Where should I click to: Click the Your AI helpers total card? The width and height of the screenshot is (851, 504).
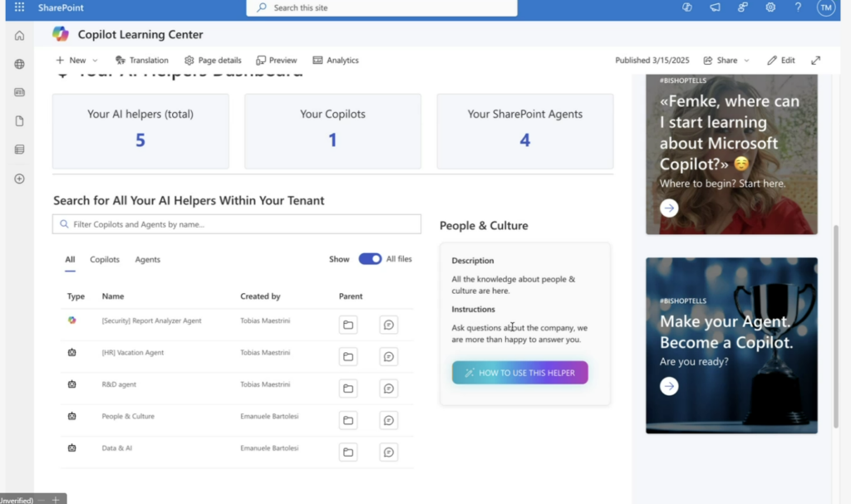(x=140, y=131)
